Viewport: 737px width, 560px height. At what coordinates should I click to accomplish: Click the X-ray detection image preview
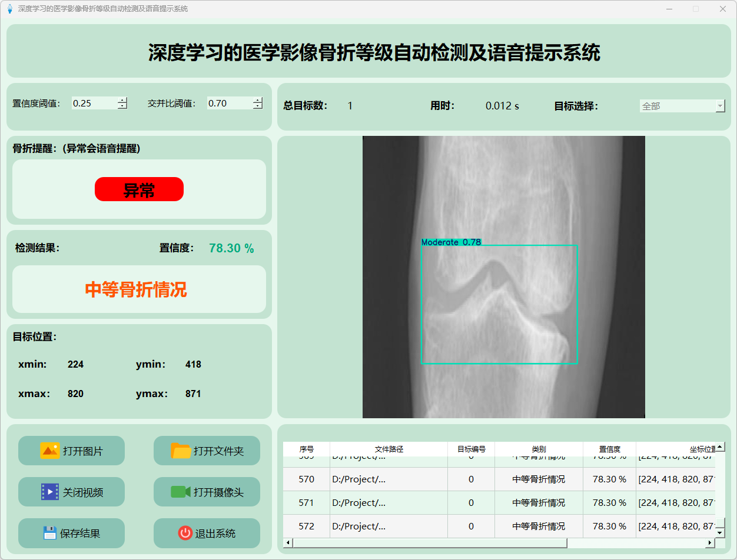coord(504,277)
